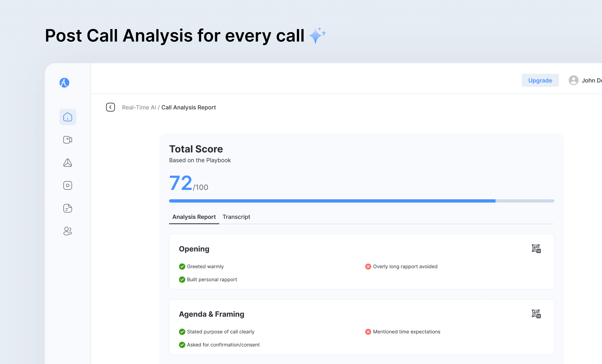Click the back arrow button
This screenshot has width=602, height=364.
click(110, 107)
